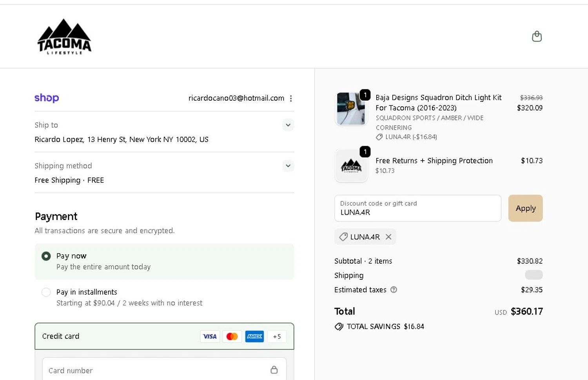The image size is (588, 380).
Task: Click the address text Ricardo Lopez, 13 Henry St
Action: [x=122, y=139]
